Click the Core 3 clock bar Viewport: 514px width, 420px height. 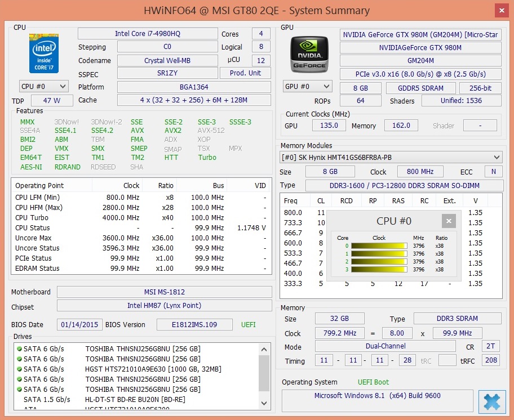tap(379, 270)
